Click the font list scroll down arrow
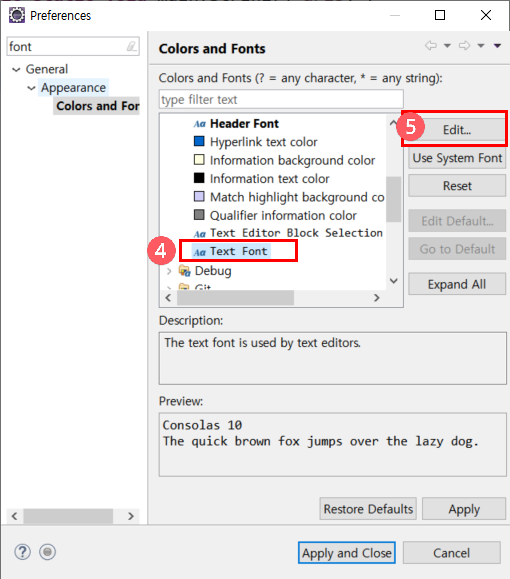510x579 pixels. [394, 281]
